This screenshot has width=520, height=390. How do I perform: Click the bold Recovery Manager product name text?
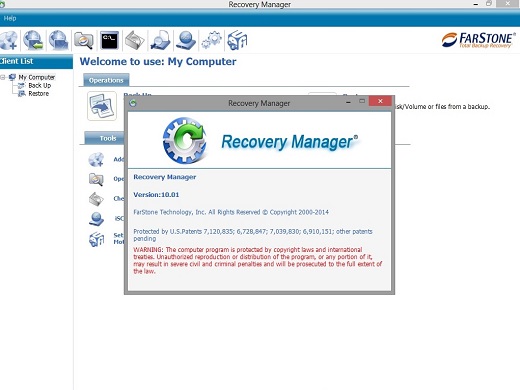point(165,177)
